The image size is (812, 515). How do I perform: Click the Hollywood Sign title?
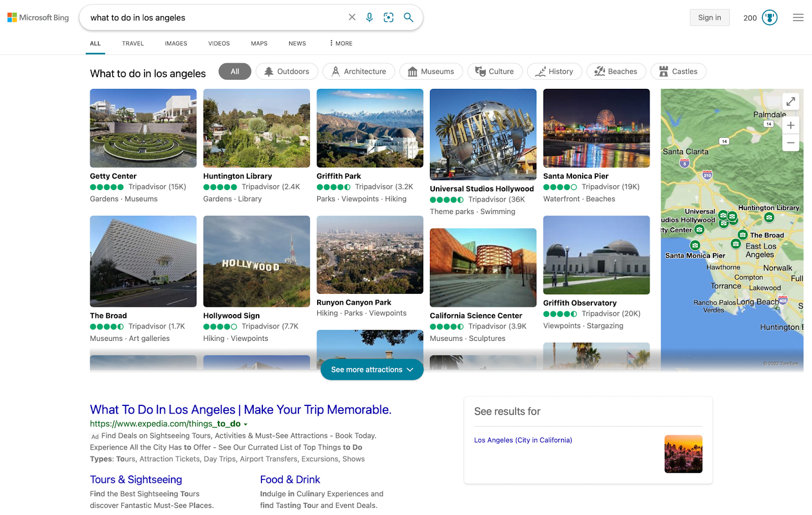[231, 316]
